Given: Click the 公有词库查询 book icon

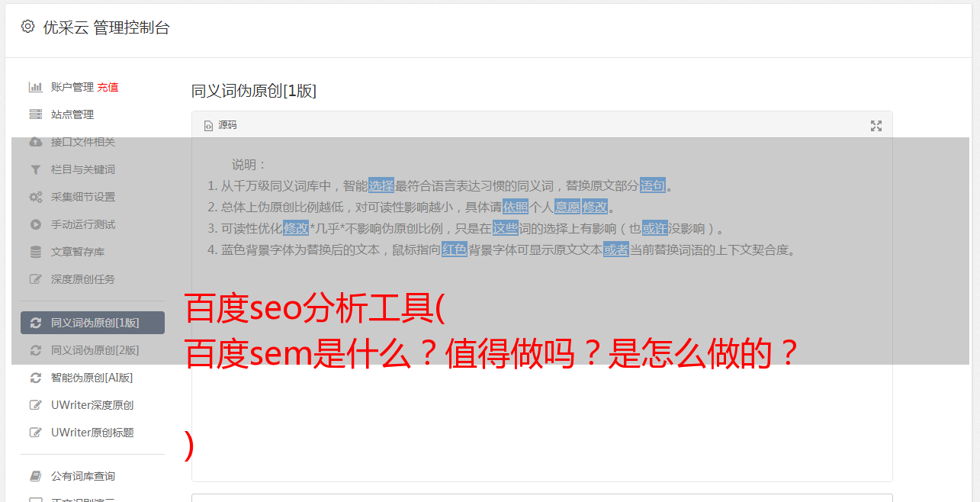Looking at the screenshot, I should tap(35, 476).
